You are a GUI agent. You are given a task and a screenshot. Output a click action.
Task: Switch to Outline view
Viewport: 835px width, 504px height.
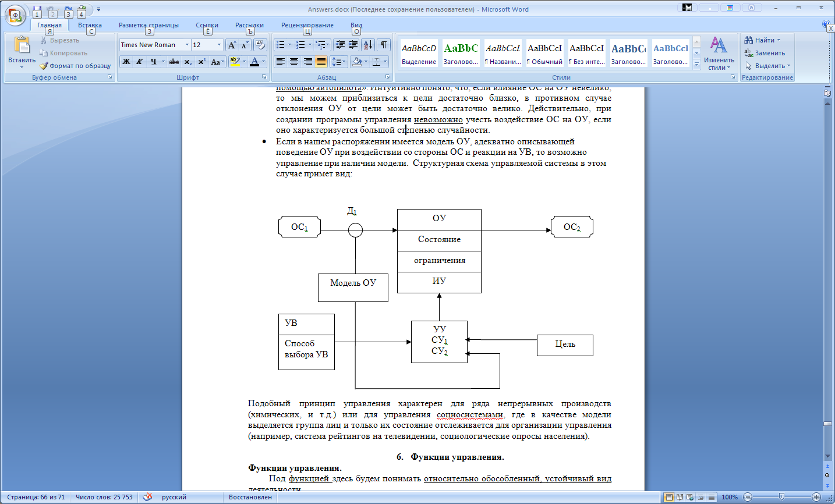(700, 497)
